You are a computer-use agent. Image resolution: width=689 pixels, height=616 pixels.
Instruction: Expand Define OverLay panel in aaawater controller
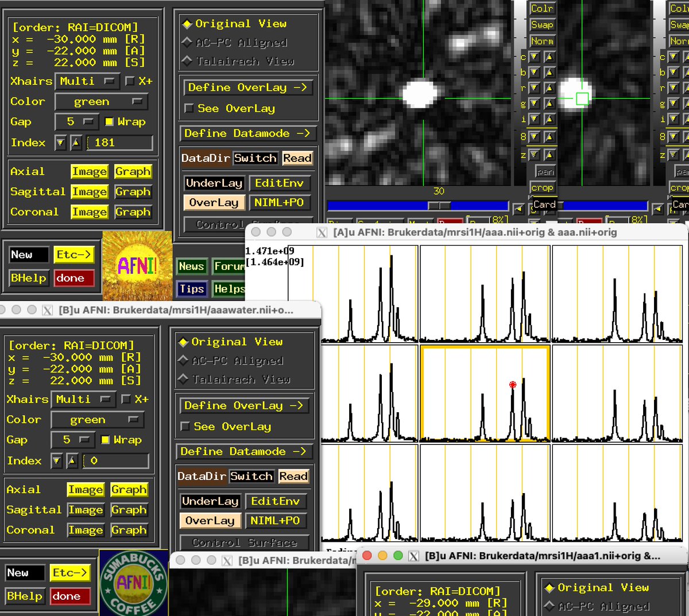click(x=244, y=405)
